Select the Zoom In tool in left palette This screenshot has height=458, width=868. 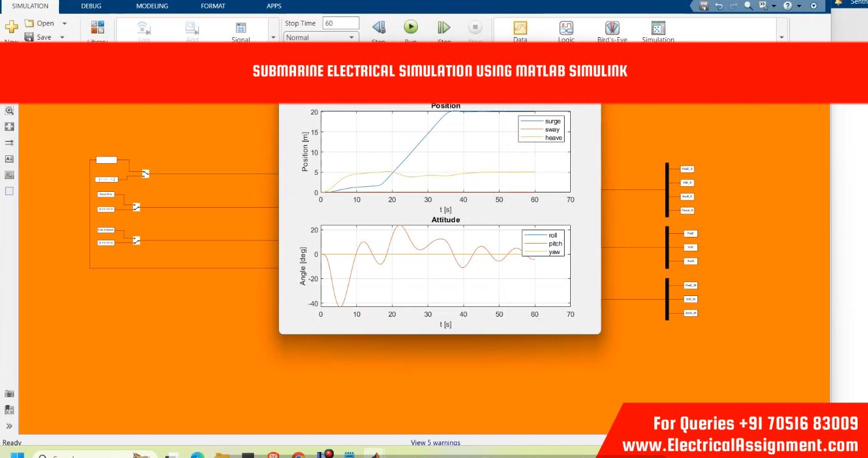[9, 111]
